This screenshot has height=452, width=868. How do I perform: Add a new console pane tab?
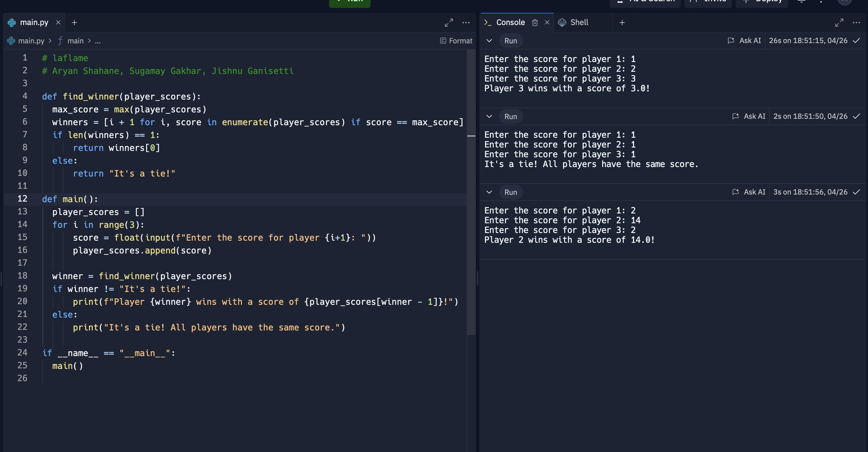[622, 23]
